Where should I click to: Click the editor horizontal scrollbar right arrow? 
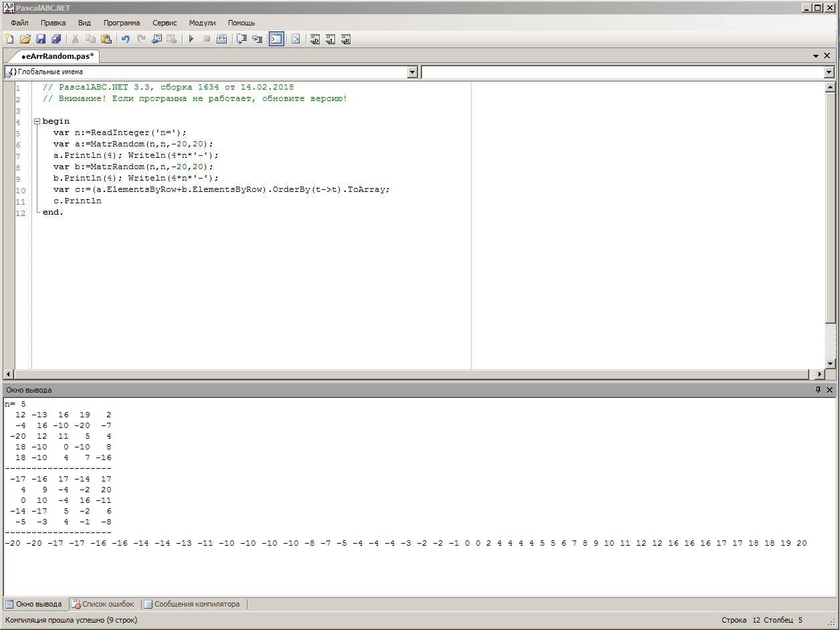point(820,375)
